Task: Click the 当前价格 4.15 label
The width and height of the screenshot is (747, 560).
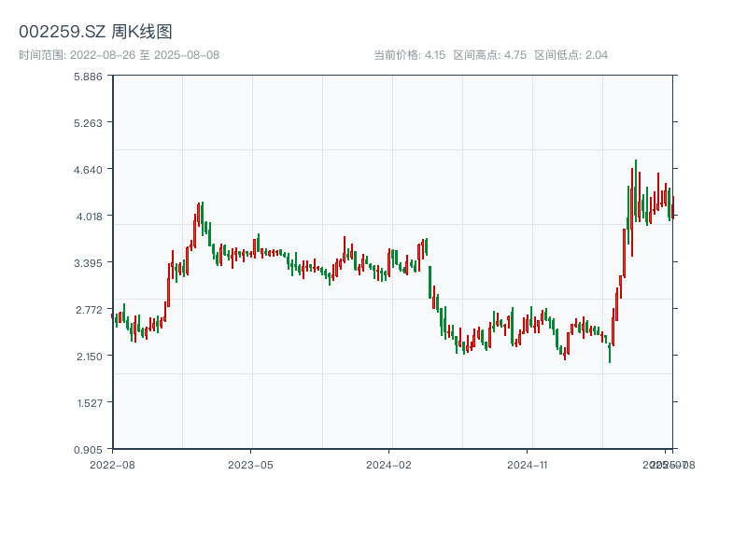Action: pyautogui.click(x=409, y=55)
